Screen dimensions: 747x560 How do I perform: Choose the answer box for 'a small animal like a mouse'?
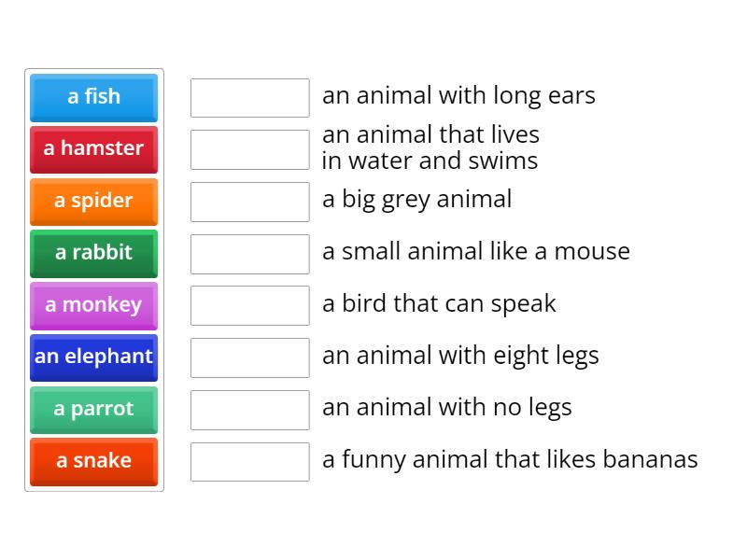249,254
